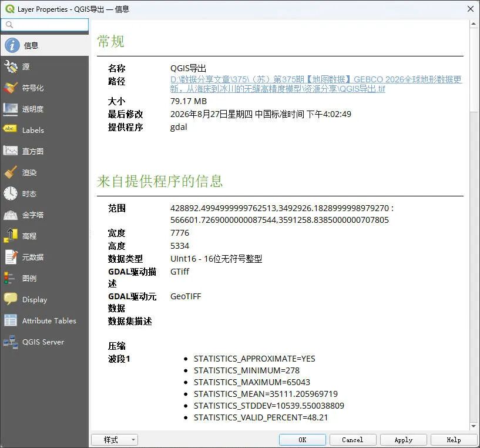Switch to the 元数据 tab label
This screenshot has height=448, width=480.
point(33,257)
